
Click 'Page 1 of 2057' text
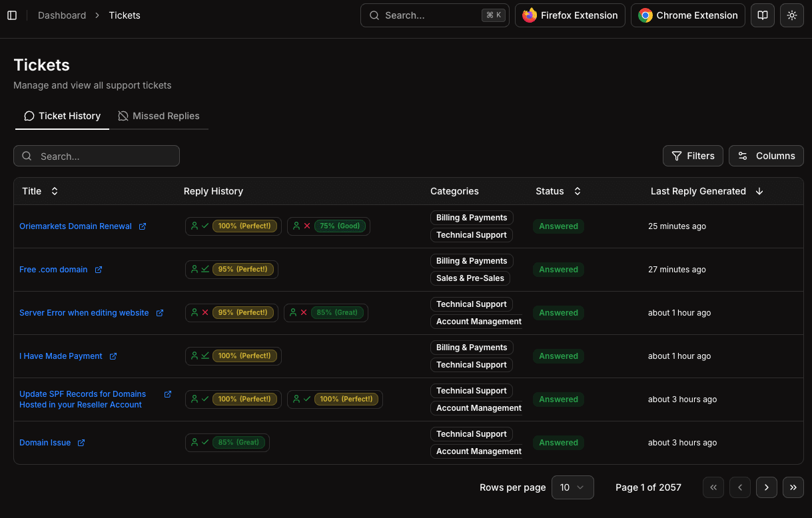click(648, 487)
